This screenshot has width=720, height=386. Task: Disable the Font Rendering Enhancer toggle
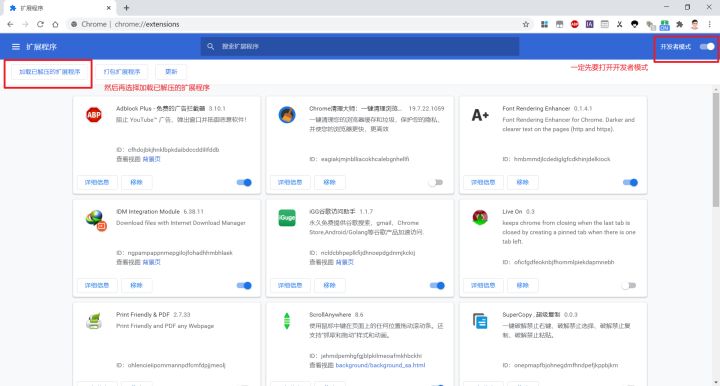(x=630, y=182)
